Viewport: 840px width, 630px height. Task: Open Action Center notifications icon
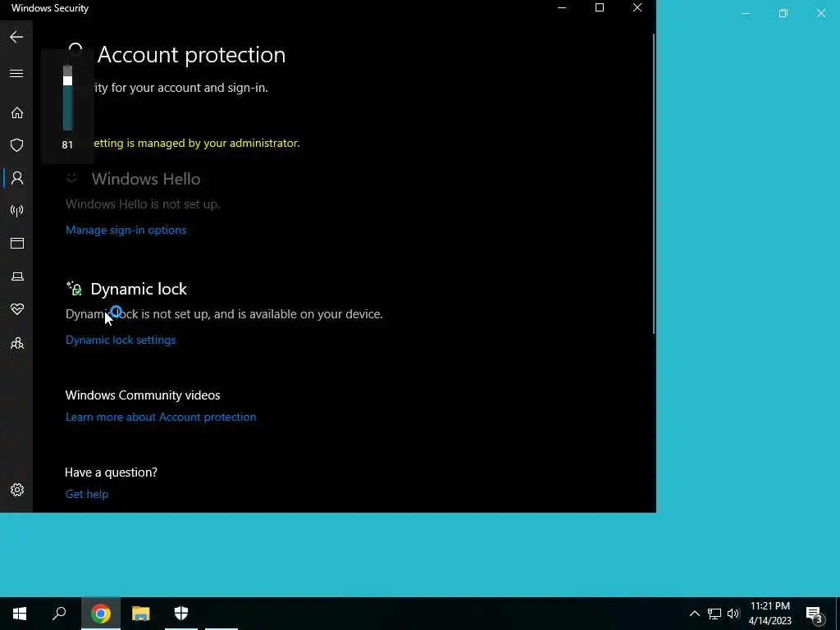pos(814,614)
